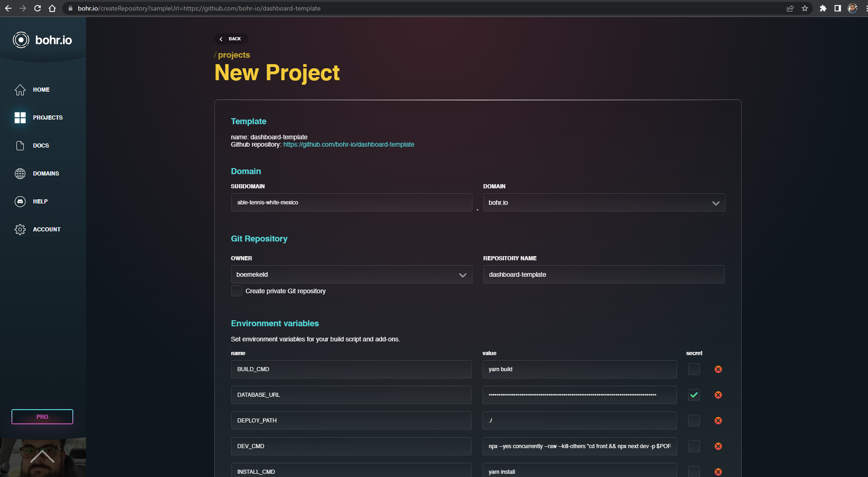
Task: Uncheck secret for DATABASE_URL
Action: click(x=694, y=395)
